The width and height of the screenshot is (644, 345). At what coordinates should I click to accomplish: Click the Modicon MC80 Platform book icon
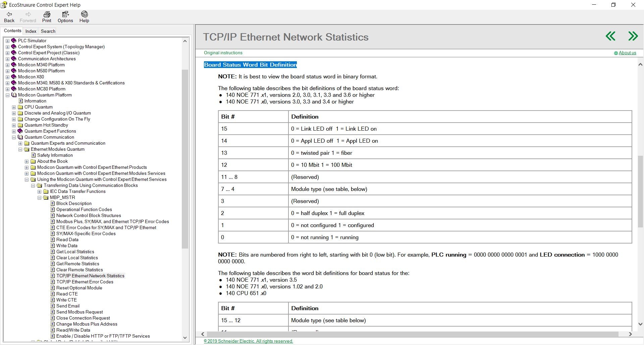[x=14, y=89]
